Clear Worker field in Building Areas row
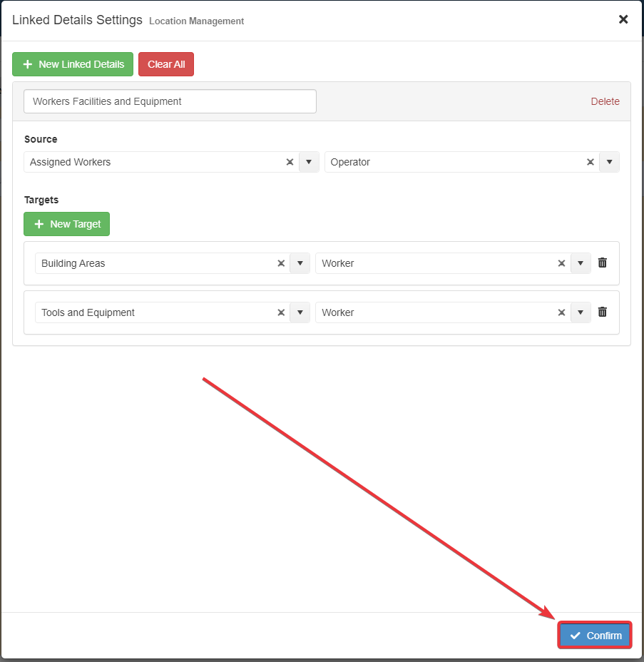 (561, 263)
